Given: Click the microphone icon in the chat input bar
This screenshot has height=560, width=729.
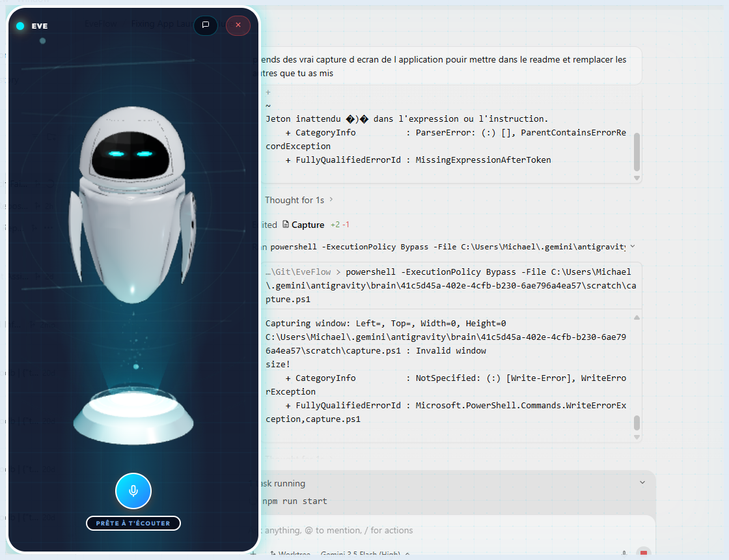Looking at the screenshot, I should coord(624,554).
